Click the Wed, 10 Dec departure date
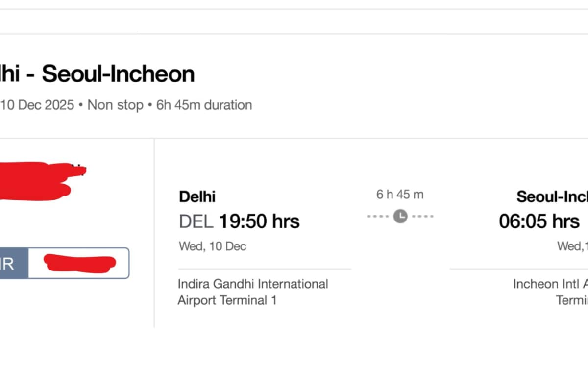 (212, 246)
